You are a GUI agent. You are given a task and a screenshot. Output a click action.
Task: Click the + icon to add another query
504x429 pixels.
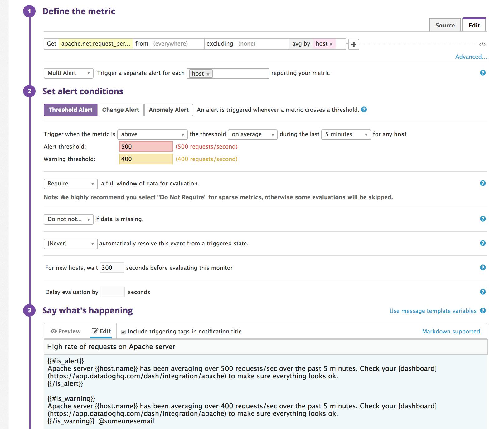point(354,44)
